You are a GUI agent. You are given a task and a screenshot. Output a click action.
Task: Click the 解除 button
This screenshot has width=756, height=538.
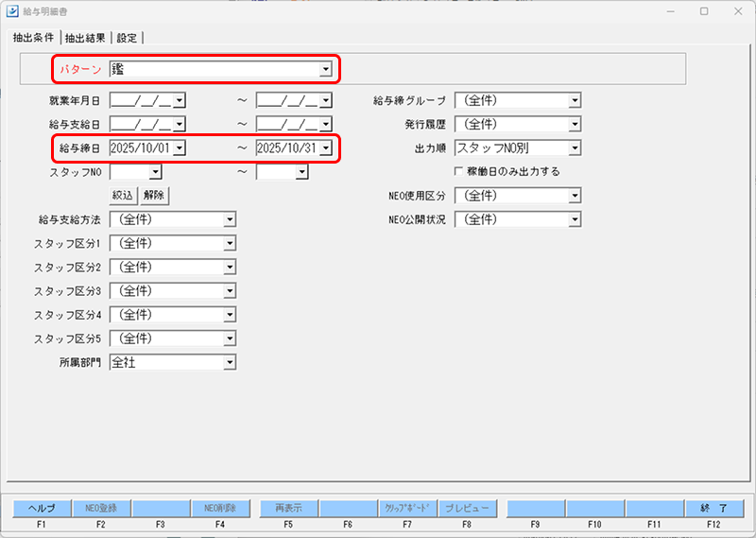click(x=154, y=196)
